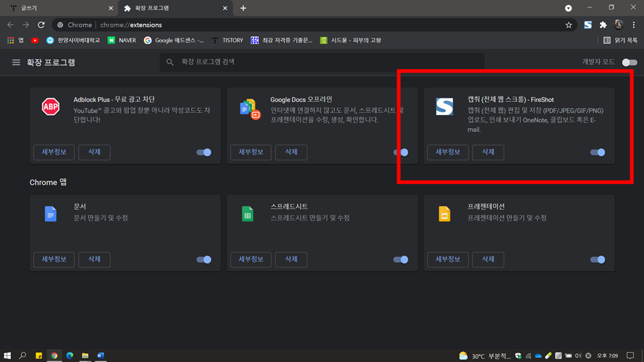The image size is (644, 362).
Task: Bookmark this page with the star icon
Action: click(569, 25)
